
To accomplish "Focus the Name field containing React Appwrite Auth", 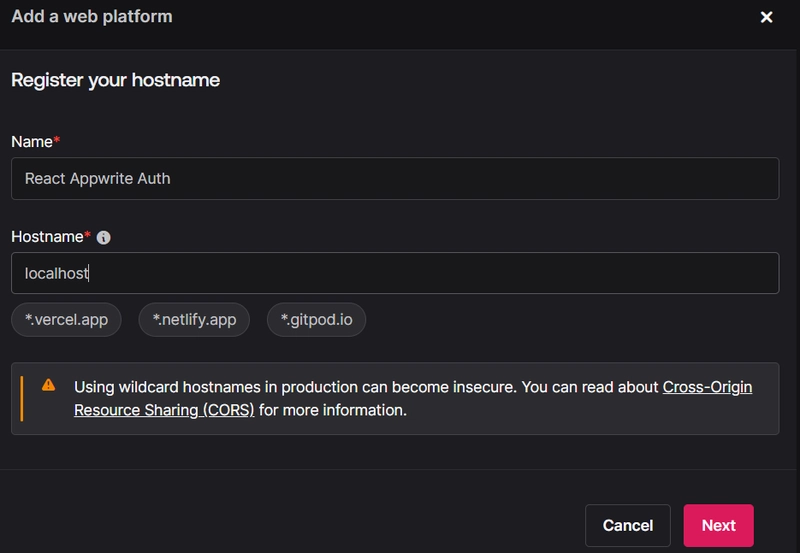I will (395, 179).
